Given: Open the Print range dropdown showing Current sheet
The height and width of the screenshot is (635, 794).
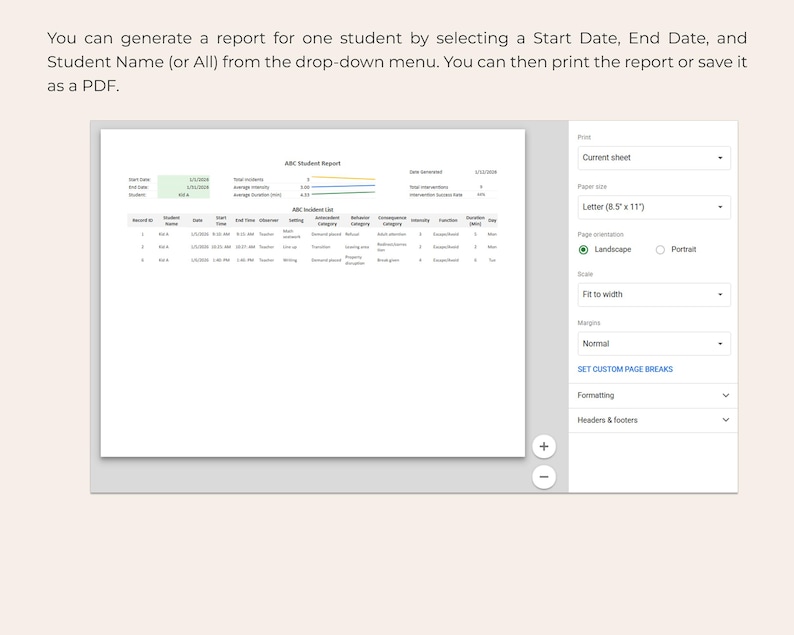Looking at the screenshot, I should click(x=654, y=158).
